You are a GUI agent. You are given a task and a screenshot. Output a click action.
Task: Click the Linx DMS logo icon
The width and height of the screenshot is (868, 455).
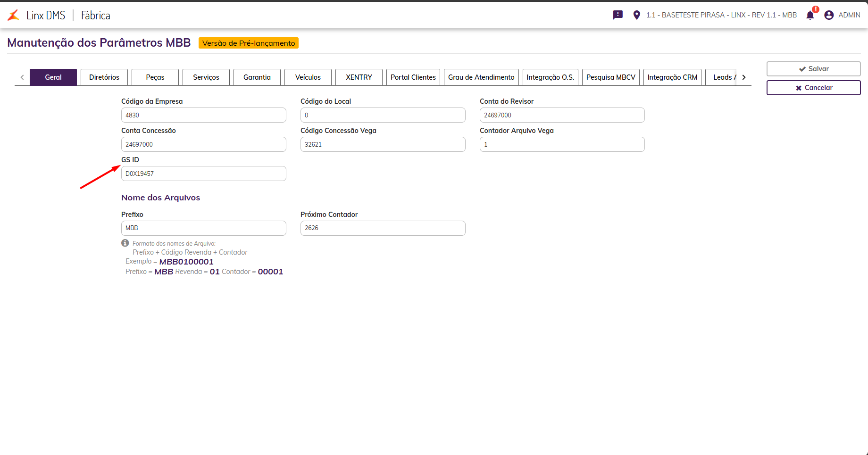pyautogui.click(x=14, y=15)
